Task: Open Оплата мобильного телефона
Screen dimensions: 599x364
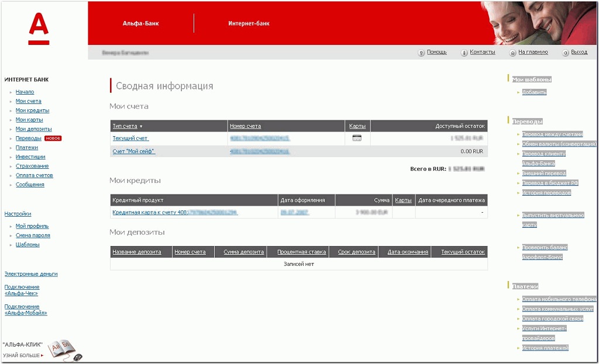Action: pyautogui.click(x=559, y=299)
